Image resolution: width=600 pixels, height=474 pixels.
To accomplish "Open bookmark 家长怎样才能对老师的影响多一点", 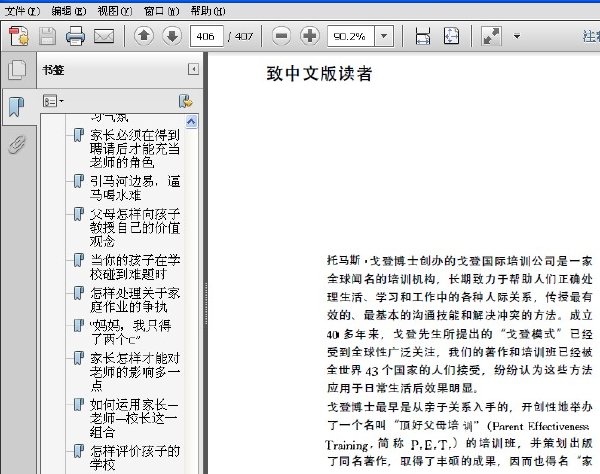I will tap(135, 371).
